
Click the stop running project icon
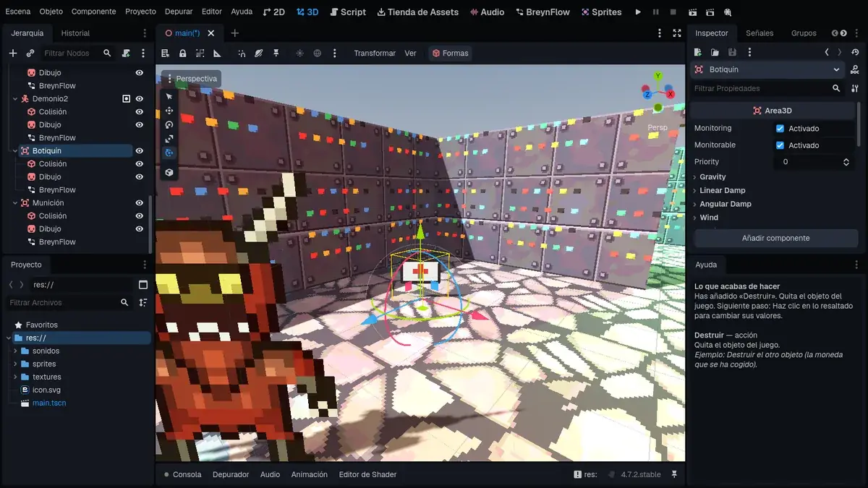pyautogui.click(x=673, y=12)
